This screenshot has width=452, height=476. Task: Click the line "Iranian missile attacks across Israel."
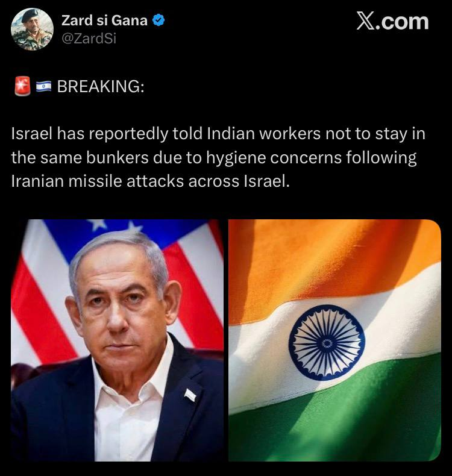coord(150,181)
